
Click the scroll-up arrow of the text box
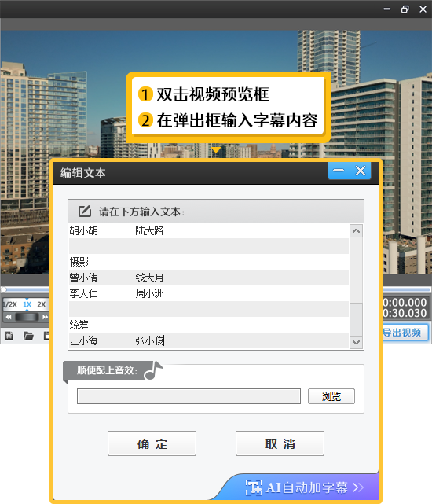coord(356,231)
